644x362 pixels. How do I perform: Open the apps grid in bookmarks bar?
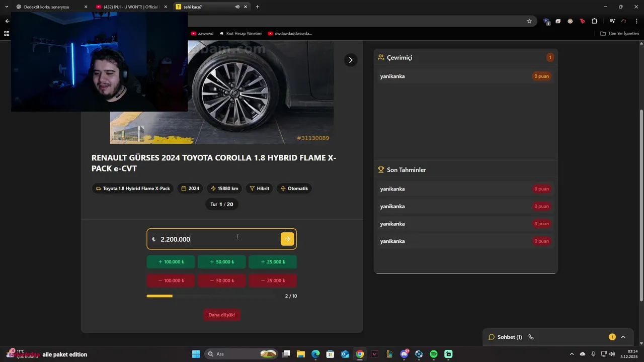pyautogui.click(x=7, y=34)
